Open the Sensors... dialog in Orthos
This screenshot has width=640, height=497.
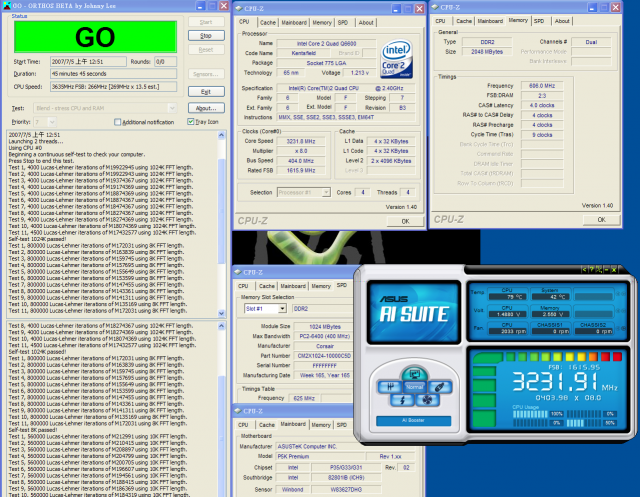206,74
